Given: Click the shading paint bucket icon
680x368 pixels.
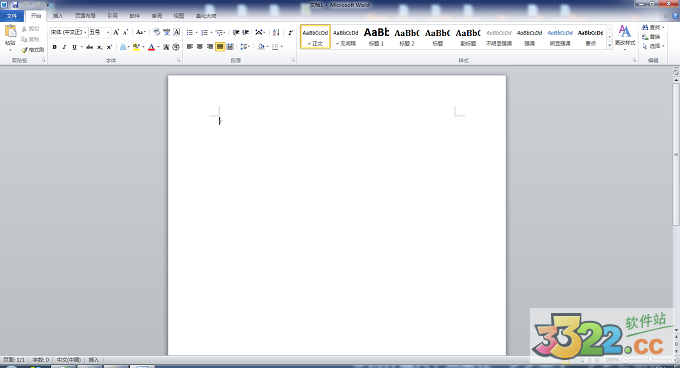Looking at the screenshot, I should [261, 47].
